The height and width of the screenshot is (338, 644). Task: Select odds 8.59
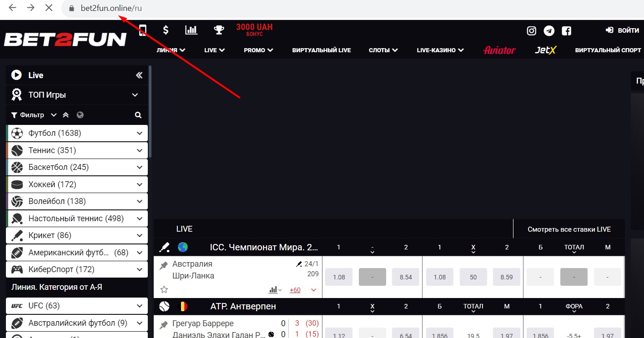pyautogui.click(x=507, y=277)
